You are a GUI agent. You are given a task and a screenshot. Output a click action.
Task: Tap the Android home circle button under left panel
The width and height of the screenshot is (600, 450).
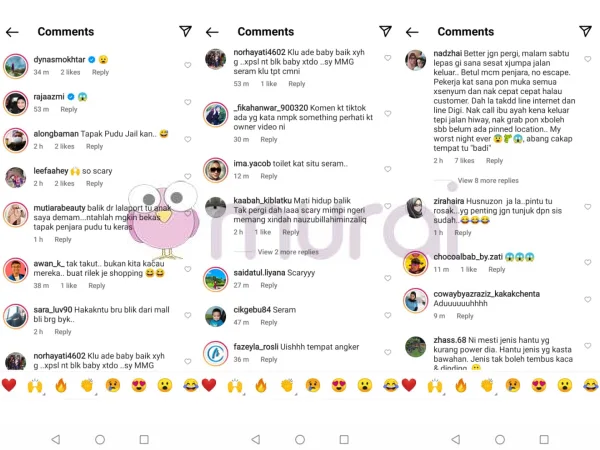click(100, 439)
